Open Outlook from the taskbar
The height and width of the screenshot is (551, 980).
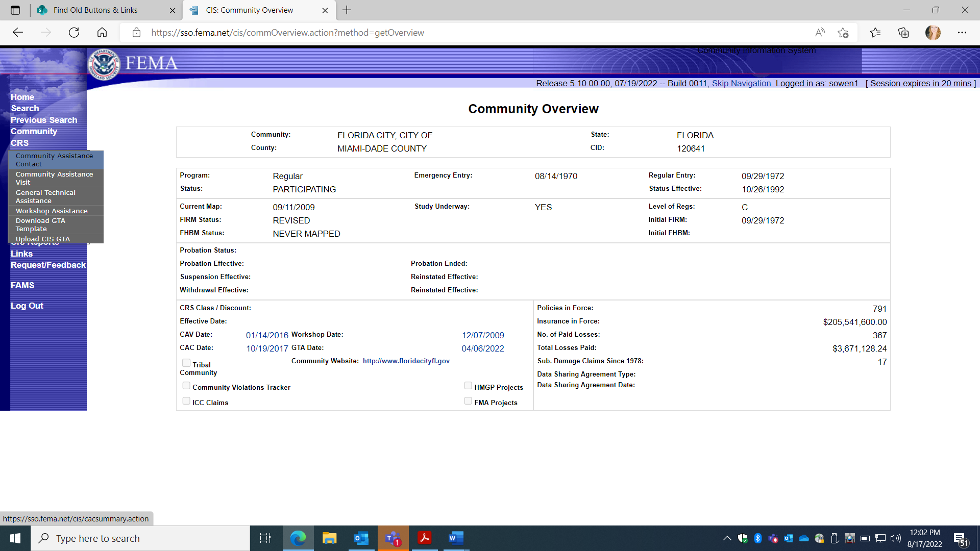tap(361, 538)
